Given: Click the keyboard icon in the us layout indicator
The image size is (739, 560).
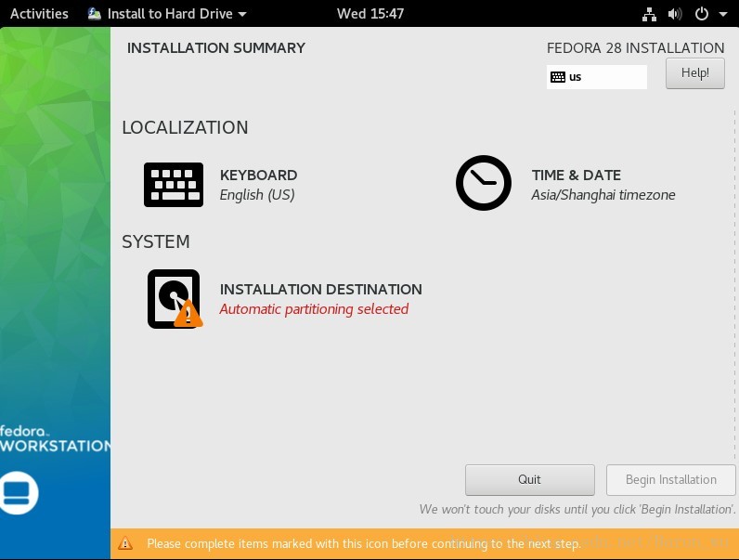Looking at the screenshot, I should 558,77.
